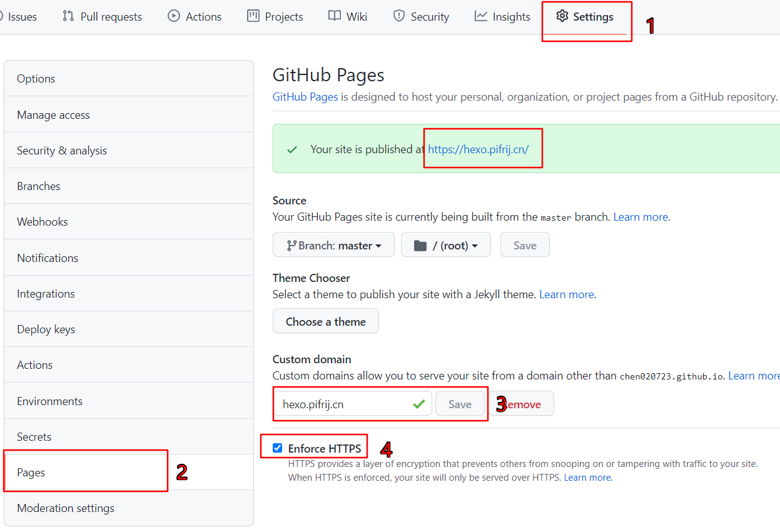Click Learn more under Theme Chooser
Image resolution: width=780 pixels, height=532 pixels.
[566, 294]
